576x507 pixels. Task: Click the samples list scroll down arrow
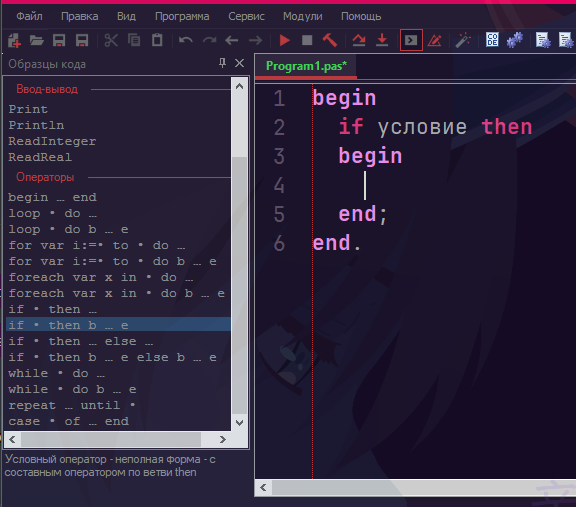(x=240, y=422)
